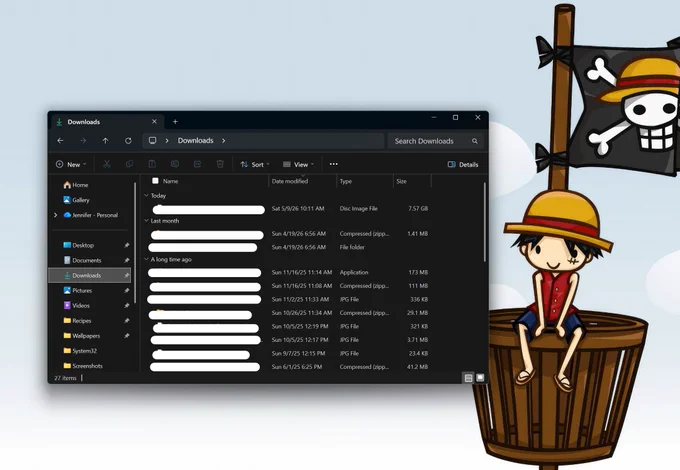Click the This PC monitor icon in address bar

click(153, 140)
